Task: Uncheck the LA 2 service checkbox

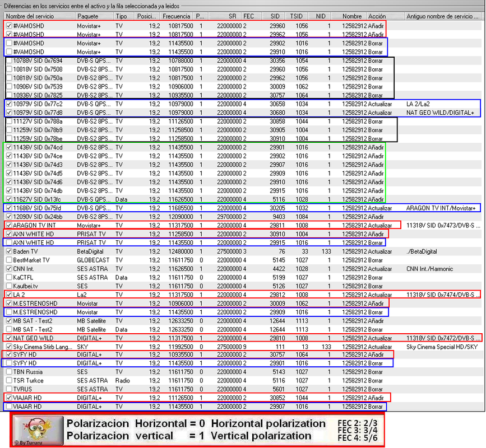Action: pos(9,295)
